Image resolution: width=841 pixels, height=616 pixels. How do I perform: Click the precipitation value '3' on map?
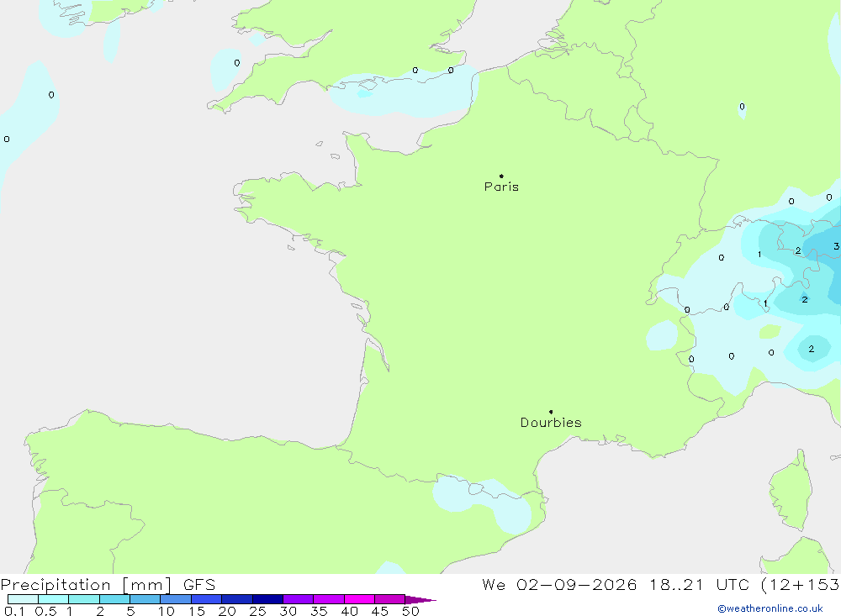[836, 246]
